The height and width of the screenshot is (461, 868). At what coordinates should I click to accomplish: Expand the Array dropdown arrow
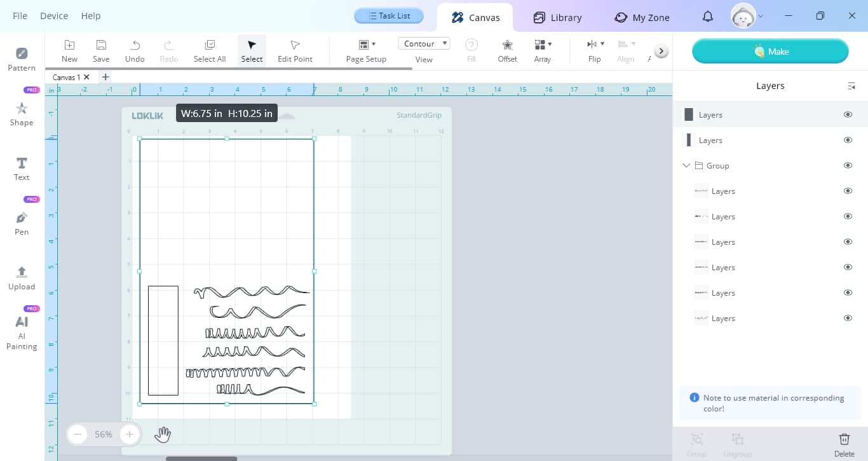pyautogui.click(x=550, y=44)
